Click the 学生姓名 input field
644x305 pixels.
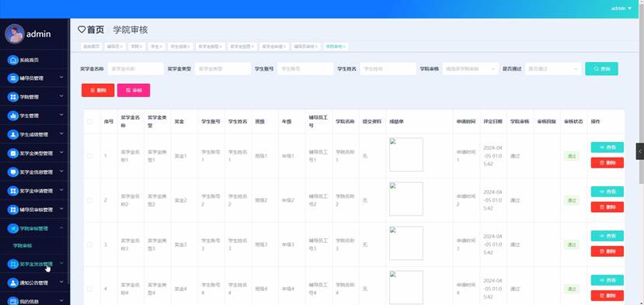[388, 69]
